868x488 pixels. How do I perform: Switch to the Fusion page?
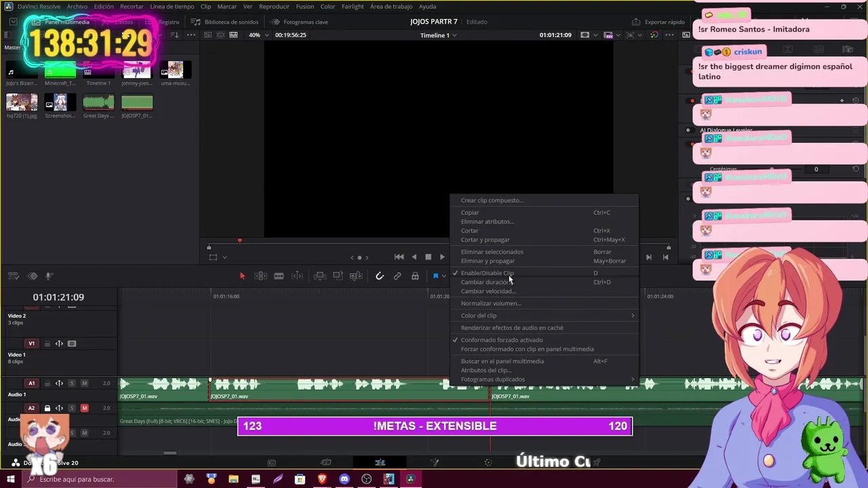(x=435, y=462)
